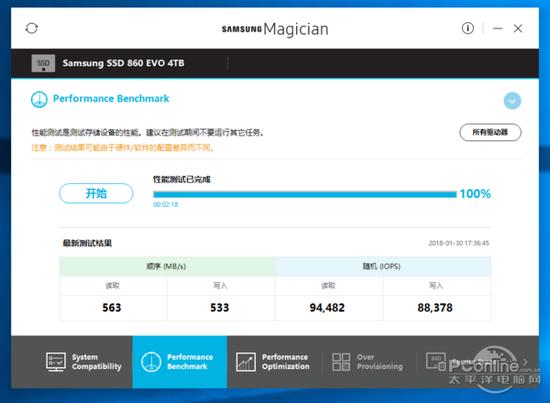Click the benchmark progress bar
The width and height of the screenshot is (550, 403).
(x=305, y=194)
